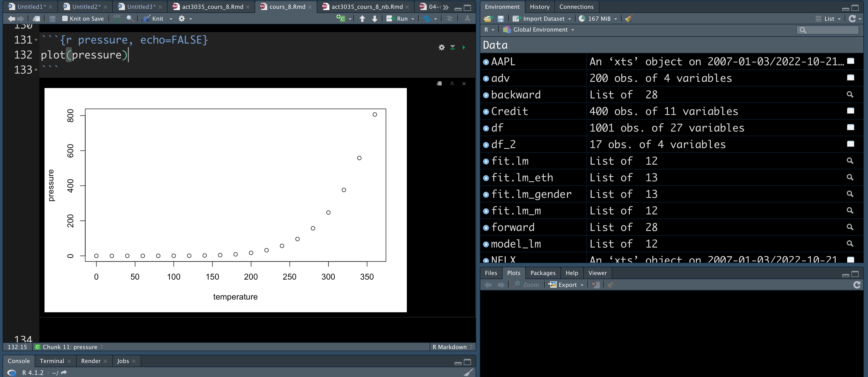This screenshot has width=868, height=377.
Task: Expand the fit.lm list details
Action: (486, 161)
